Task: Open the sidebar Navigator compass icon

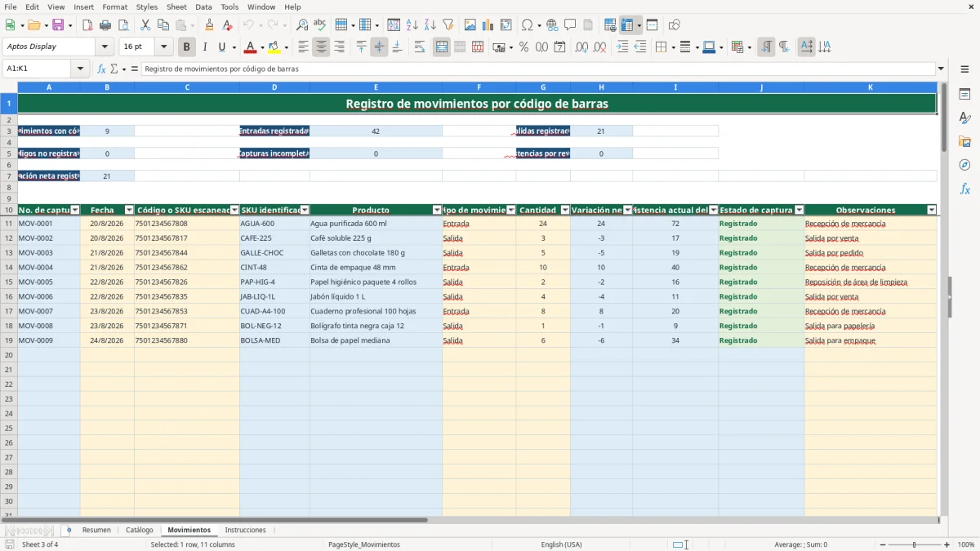Action: [x=964, y=165]
